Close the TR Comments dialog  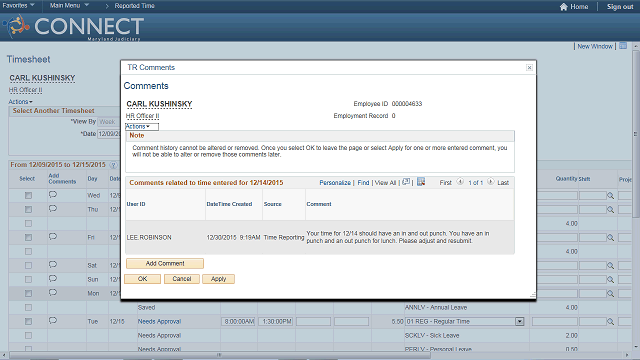[529, 67]
